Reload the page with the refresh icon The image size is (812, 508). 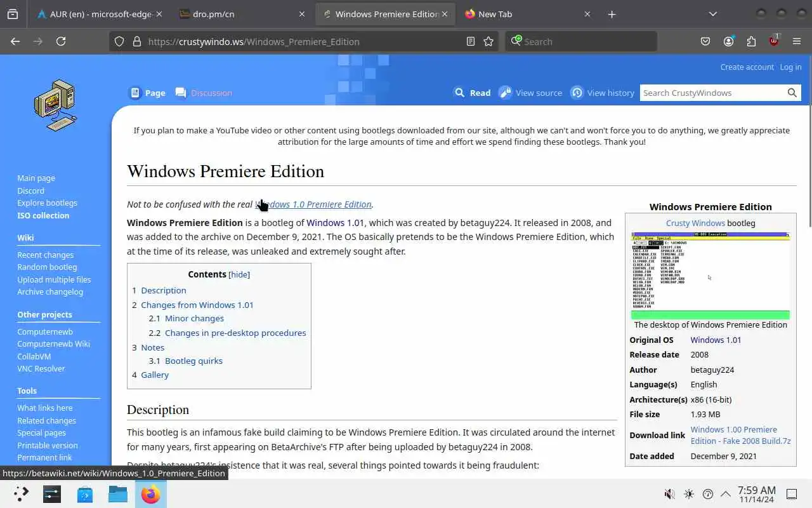pyautogui.click(x=61, y=41)
